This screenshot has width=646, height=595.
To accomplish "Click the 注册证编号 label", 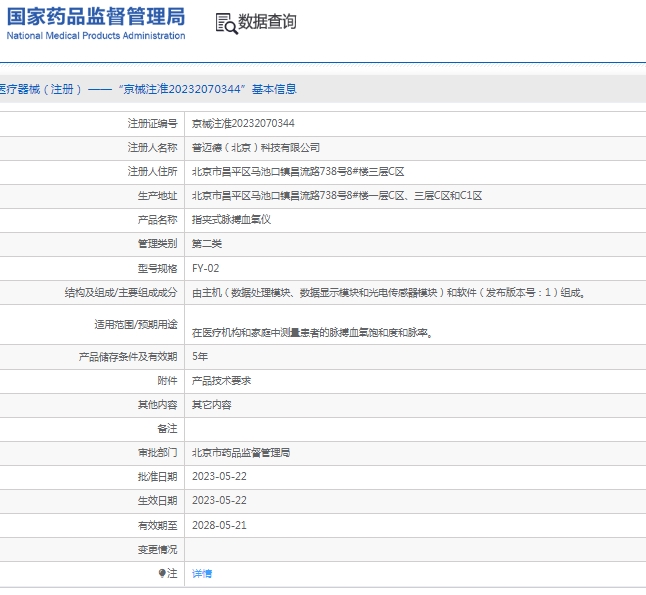I will pos(152,123).
